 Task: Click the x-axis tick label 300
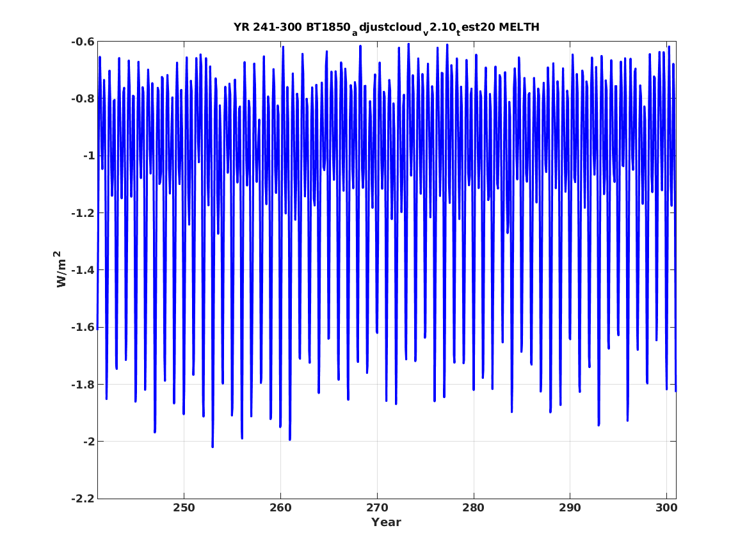(x=666, y=508)
